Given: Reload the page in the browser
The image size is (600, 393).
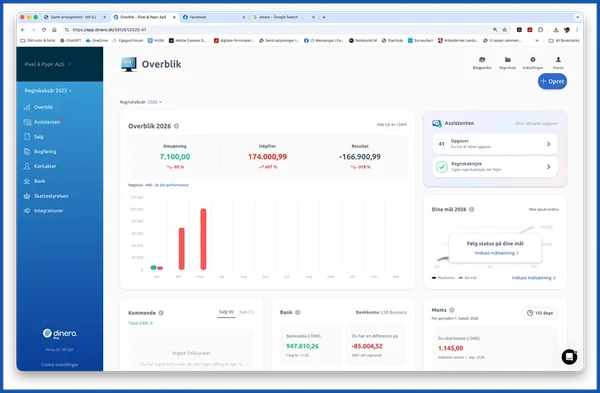Looking at the screenshot, I should [x=44, y=29].
